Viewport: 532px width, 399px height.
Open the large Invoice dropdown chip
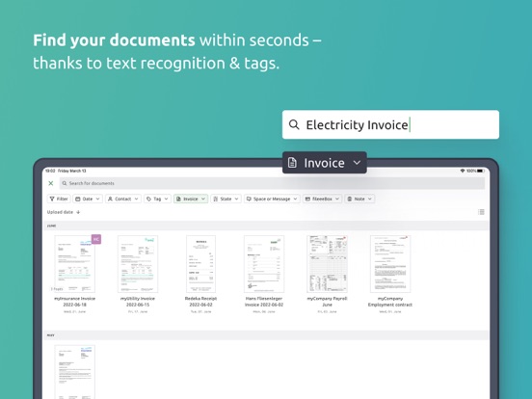325,163
